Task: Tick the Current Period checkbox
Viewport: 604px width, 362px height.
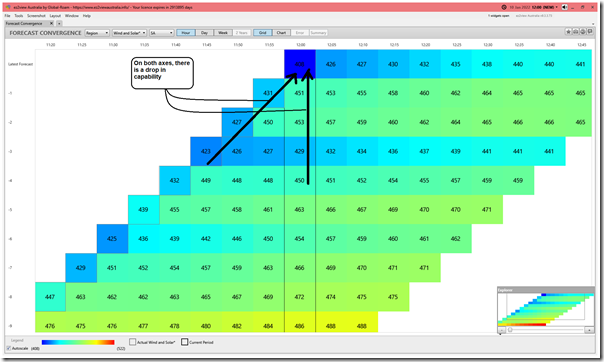Action: click(185, 342)
